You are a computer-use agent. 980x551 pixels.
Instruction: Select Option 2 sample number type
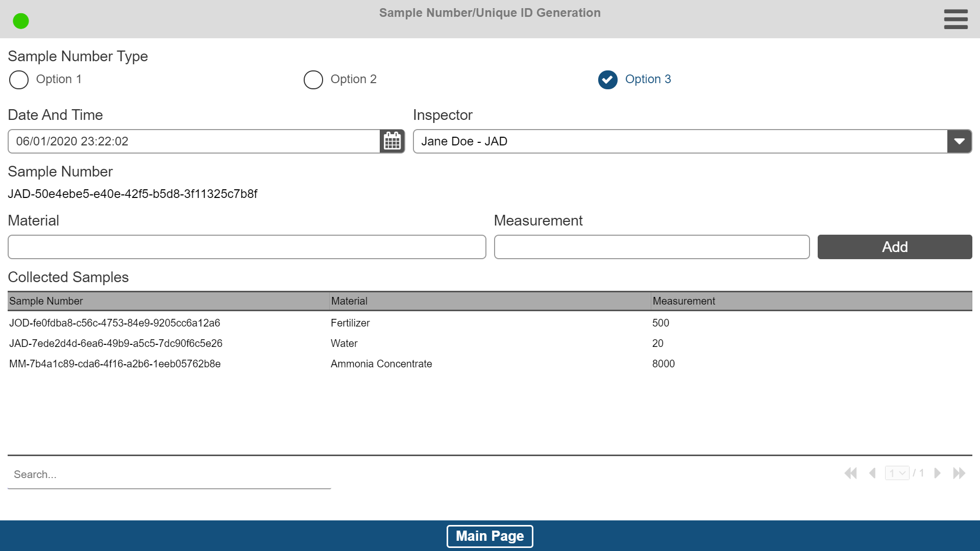[313, 80]
